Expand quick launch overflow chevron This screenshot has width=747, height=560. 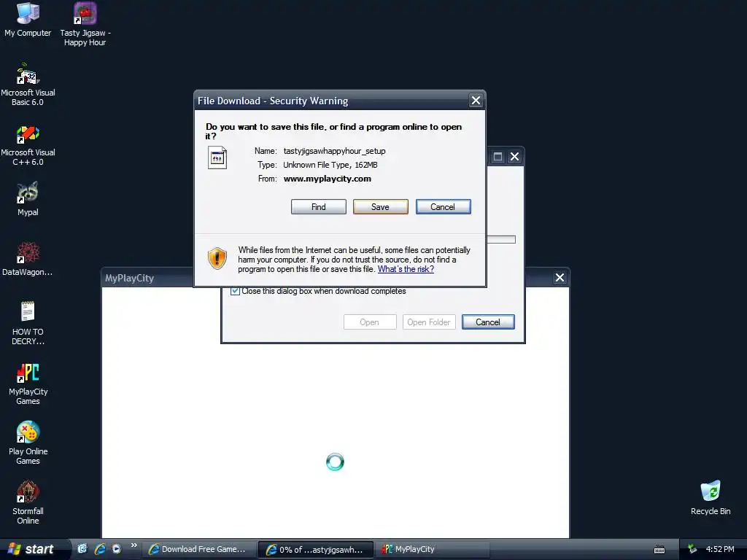click(134, 545)
